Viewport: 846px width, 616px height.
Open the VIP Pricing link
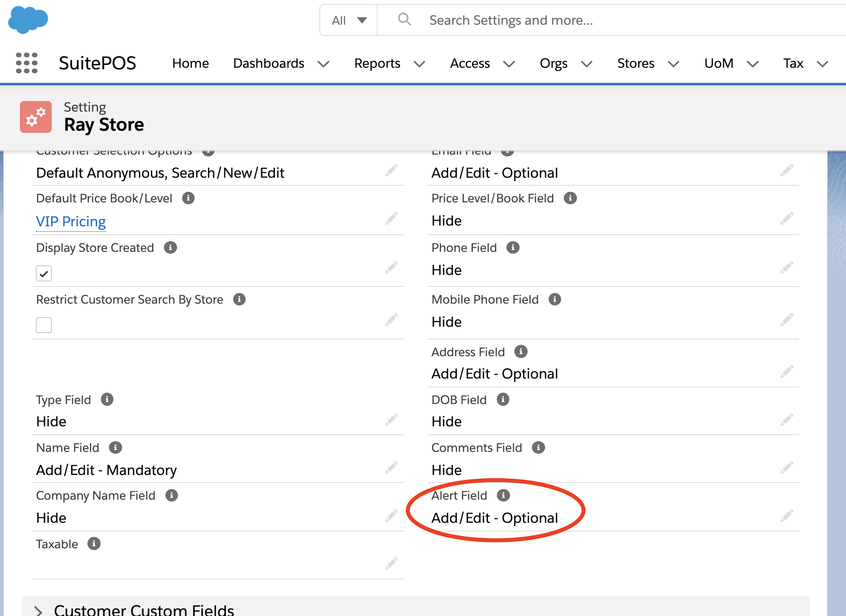coord(71,221)
